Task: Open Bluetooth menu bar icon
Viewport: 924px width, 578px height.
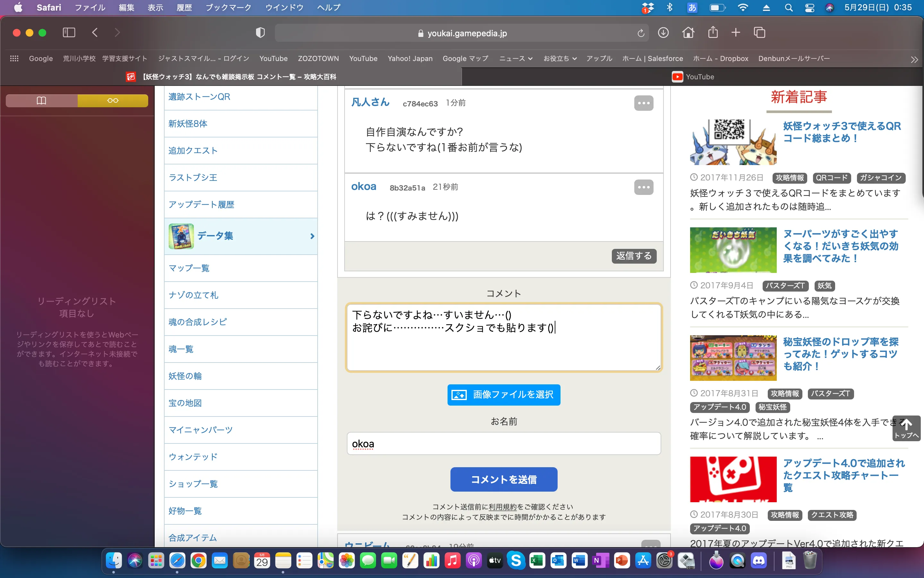Action: 669,8
